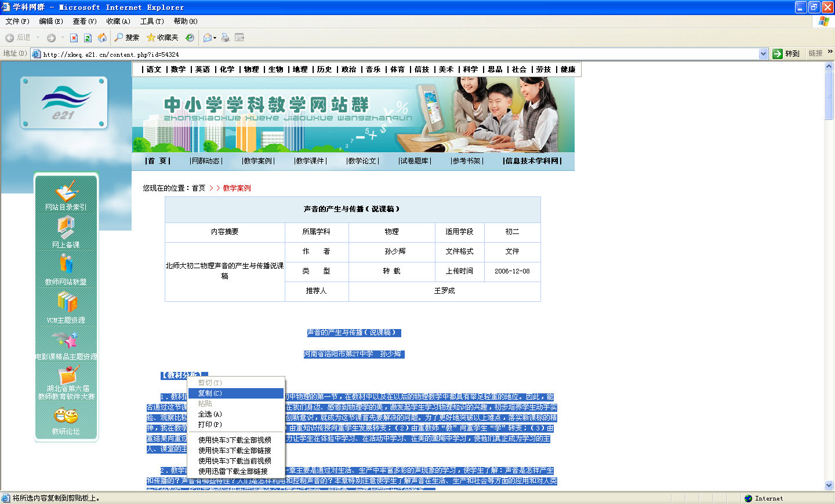Open the History toolbar icon
Screen dimensions: 835x504
click(x=190, y=38)
